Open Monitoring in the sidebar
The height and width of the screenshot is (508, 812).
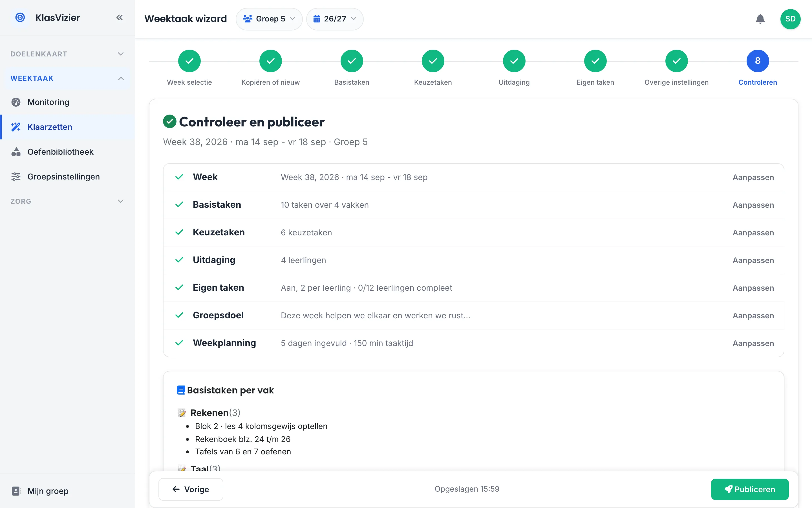pyautogui.click(x=67, y=102)
